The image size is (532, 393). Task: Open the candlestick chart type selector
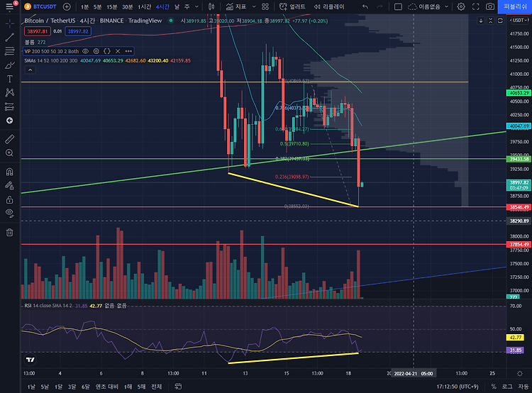[211, 6]
